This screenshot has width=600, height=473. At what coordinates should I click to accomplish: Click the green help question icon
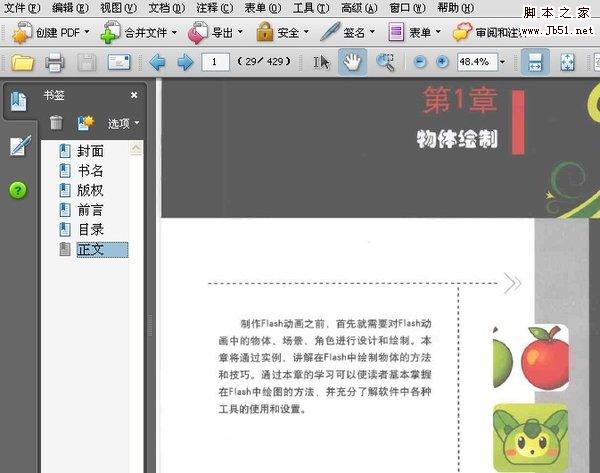[x=18, y=190]
